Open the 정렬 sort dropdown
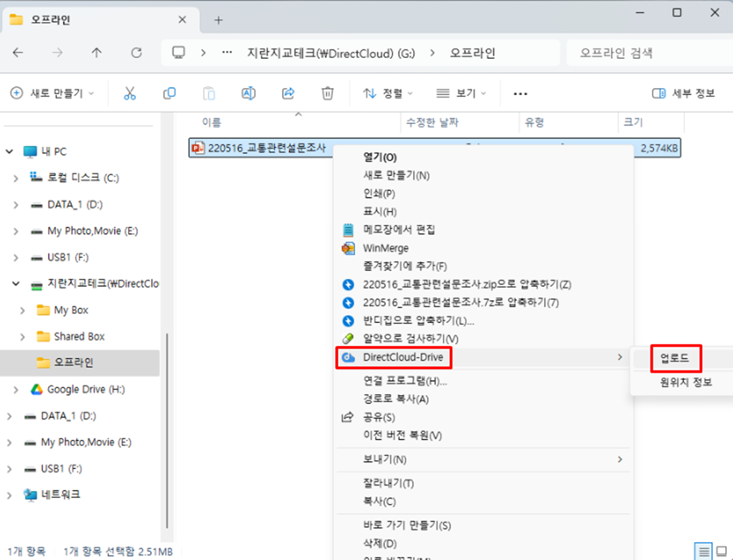 coord(389,93)
